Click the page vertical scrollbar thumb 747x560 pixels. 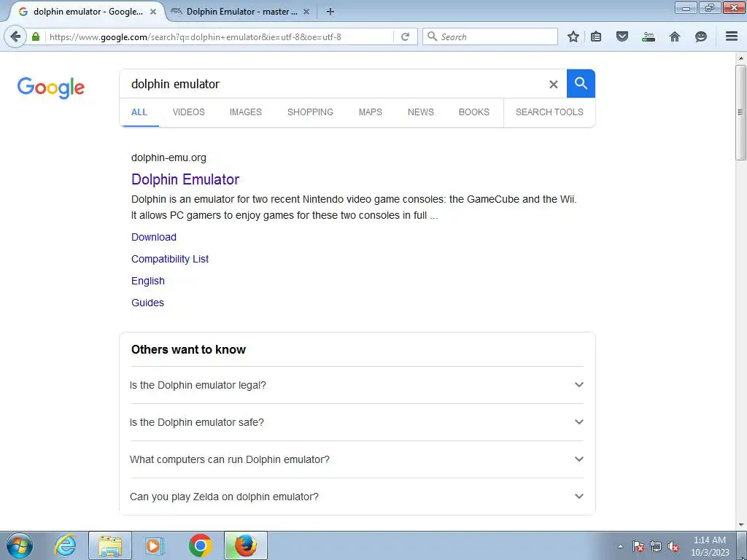[x=741, y=113]
